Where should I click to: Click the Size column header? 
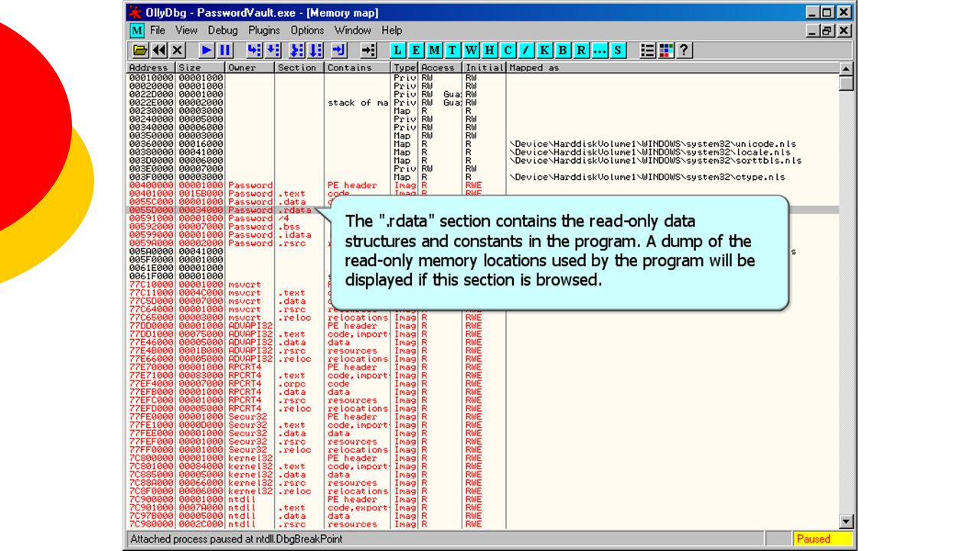[201, 67]
